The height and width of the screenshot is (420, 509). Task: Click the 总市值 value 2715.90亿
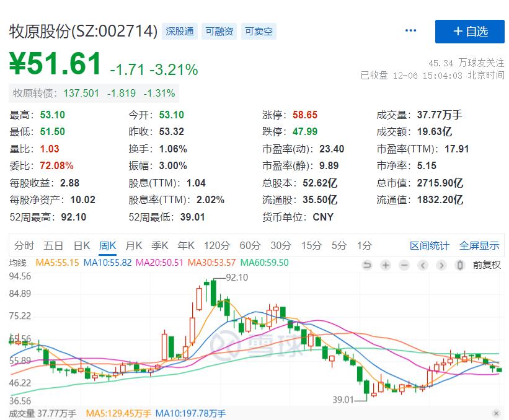point(440,183)
